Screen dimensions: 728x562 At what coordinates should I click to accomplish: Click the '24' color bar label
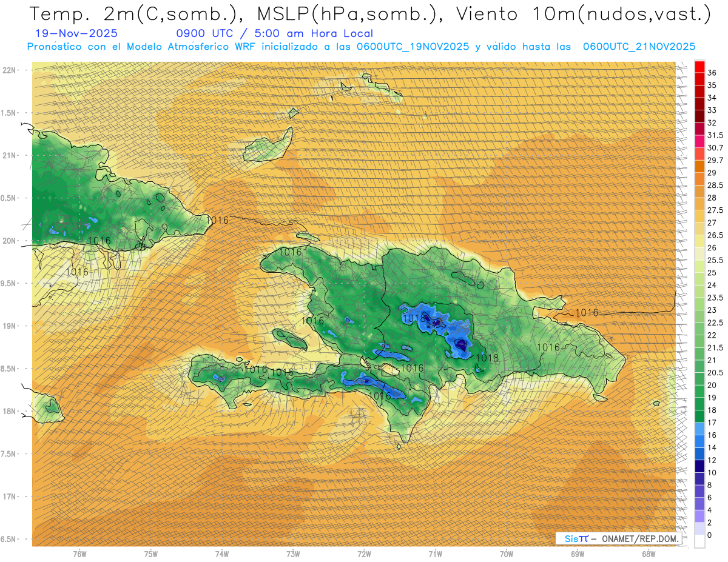click(x=712, y=285)
